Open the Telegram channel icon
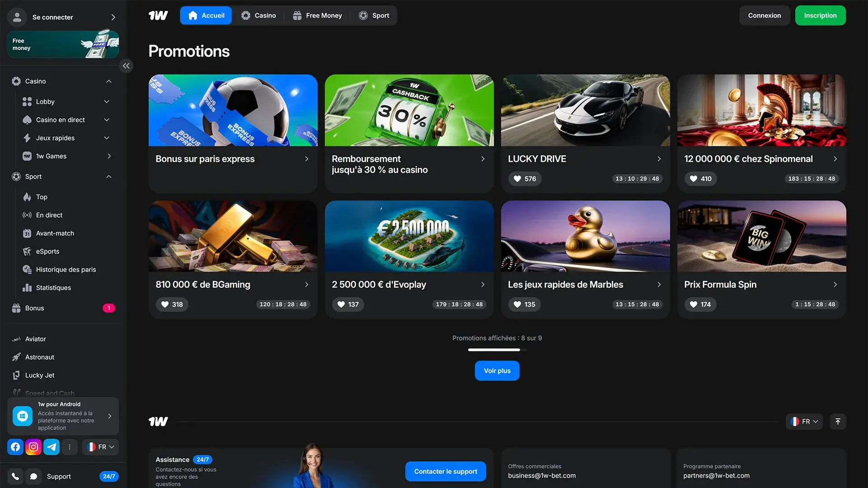Image resolution: width=868 pixels, height=488 pixels. coord(52,447)
